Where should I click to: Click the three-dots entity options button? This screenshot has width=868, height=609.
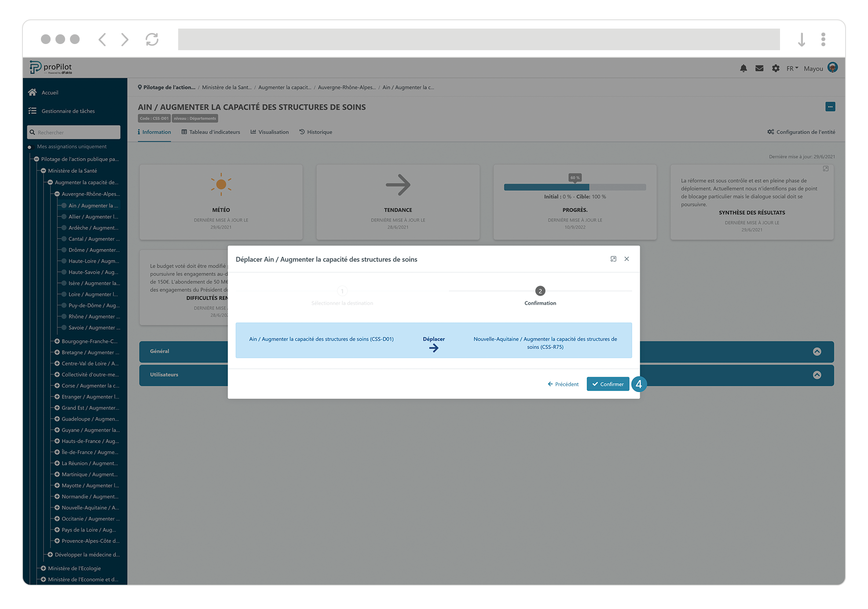pos(830,107)
